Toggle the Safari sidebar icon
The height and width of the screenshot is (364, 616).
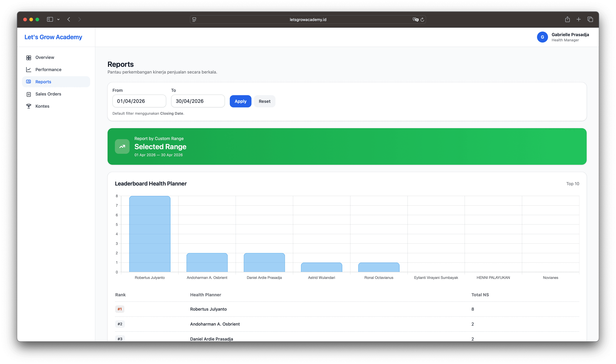click(x=50, y=19)
